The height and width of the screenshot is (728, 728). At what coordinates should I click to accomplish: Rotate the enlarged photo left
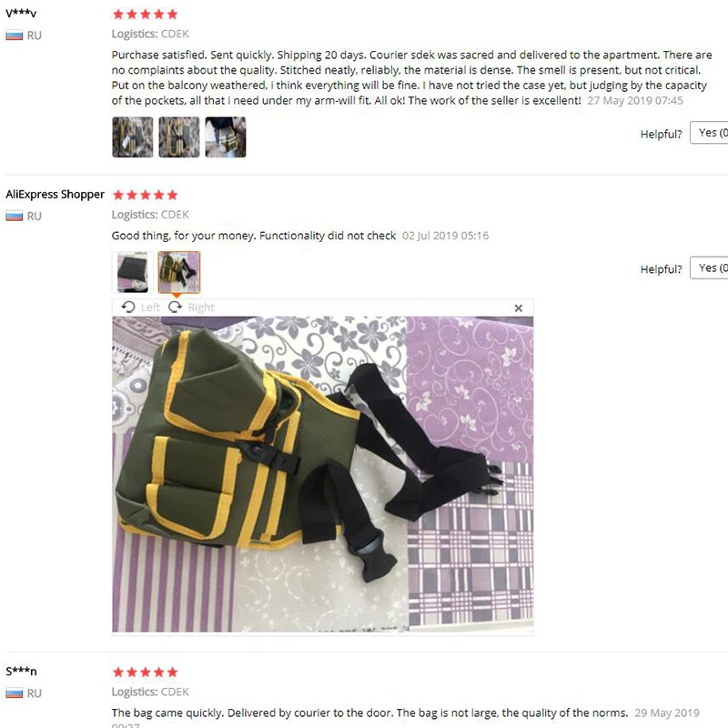click(x=140, y=308)
